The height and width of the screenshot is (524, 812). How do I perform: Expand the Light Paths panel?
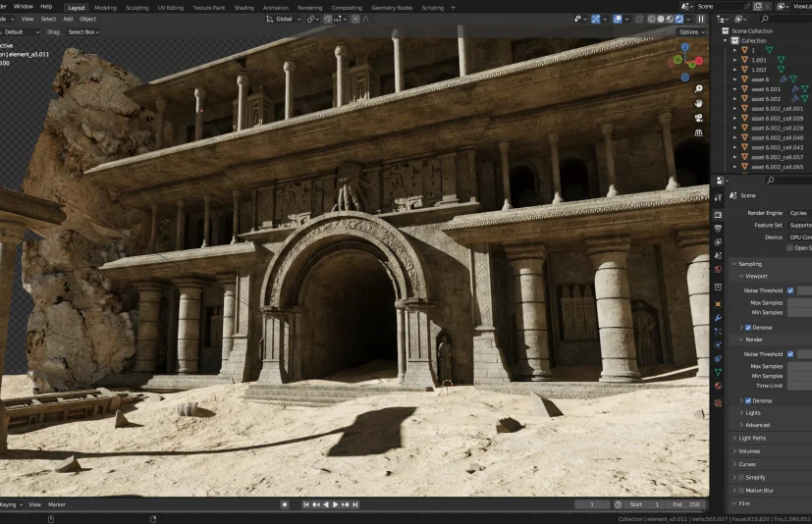[x=753, y=438]
